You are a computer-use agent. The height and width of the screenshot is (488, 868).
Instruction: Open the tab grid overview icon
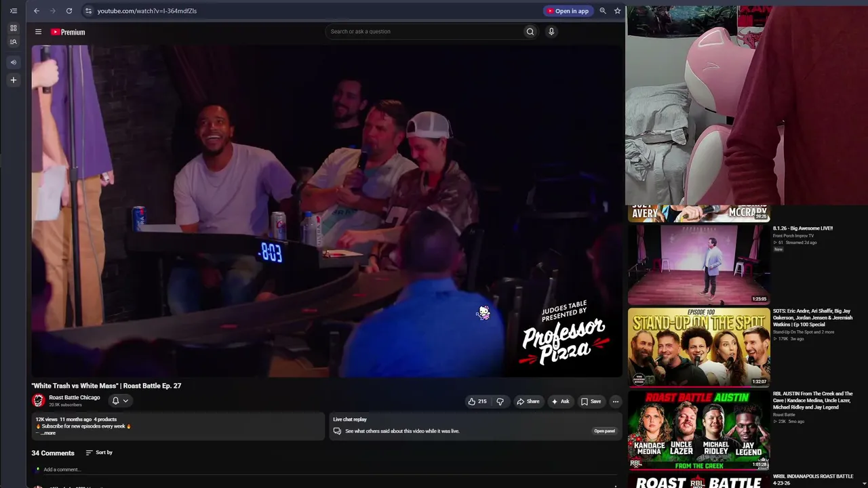pos(13,28)
